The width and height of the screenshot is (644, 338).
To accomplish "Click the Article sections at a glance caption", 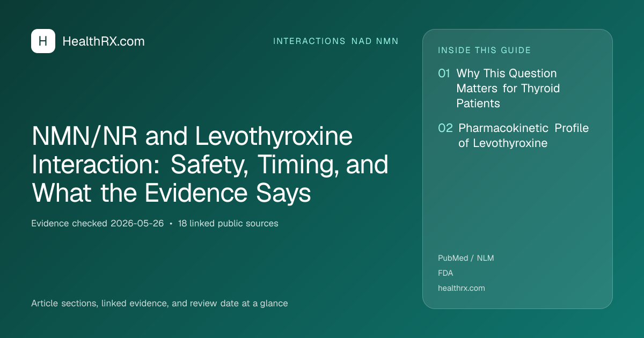I will tap(159, 303).
